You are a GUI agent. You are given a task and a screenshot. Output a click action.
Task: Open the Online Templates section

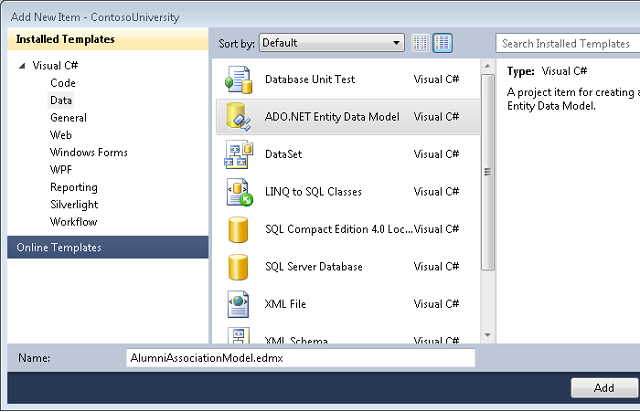108,247
